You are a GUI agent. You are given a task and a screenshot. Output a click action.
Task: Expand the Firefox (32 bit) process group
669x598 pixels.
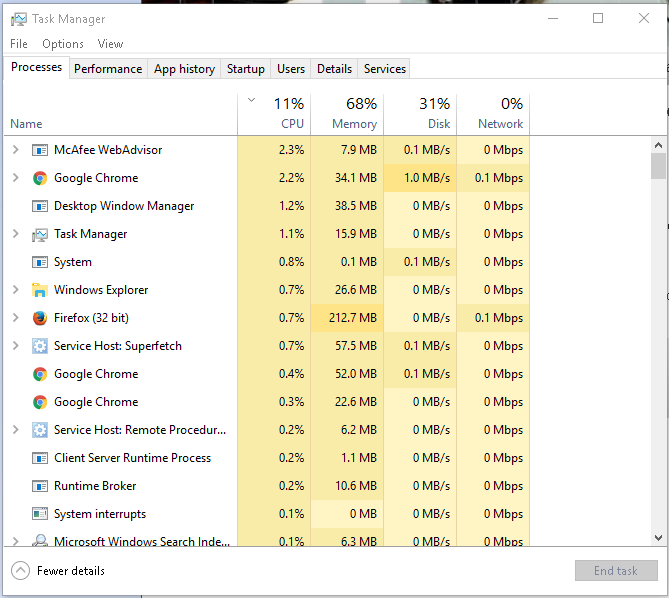[x=15, y=318]
